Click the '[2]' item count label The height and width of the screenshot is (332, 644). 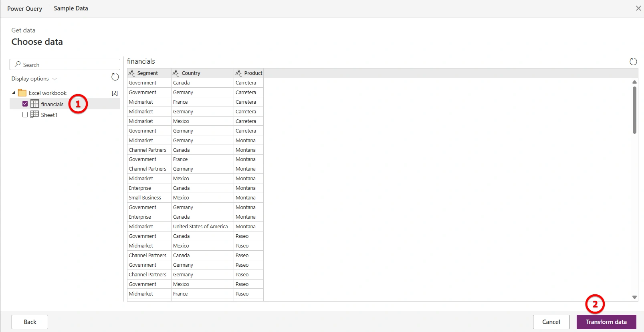point(115,93)
